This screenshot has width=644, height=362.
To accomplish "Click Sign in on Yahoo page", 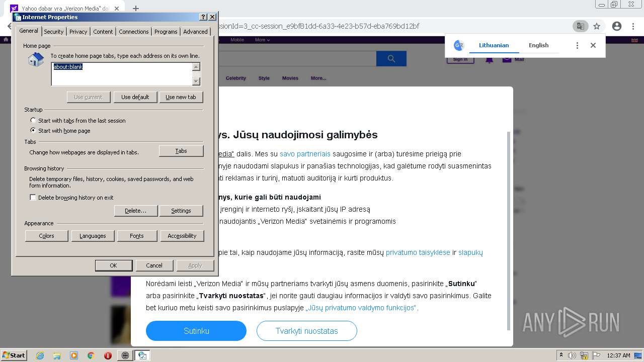I will [x=460, y=59].
